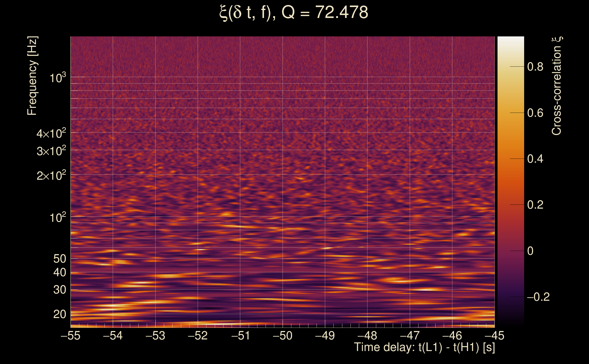
Task: Click the 2×10² frequency tick label
Action: pyautogui.click(x=51, y=175)
